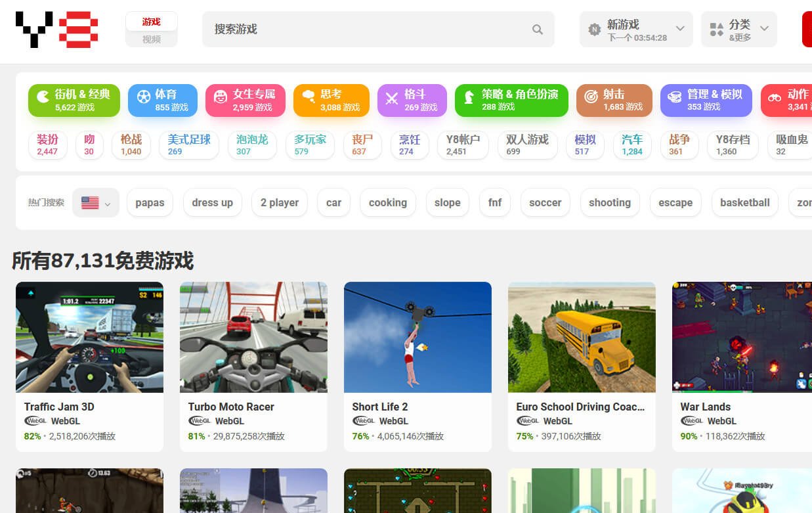This screenshot has height=513, width=812.
Task: Click the new games badge icon
Action: [x=595, y=30]
